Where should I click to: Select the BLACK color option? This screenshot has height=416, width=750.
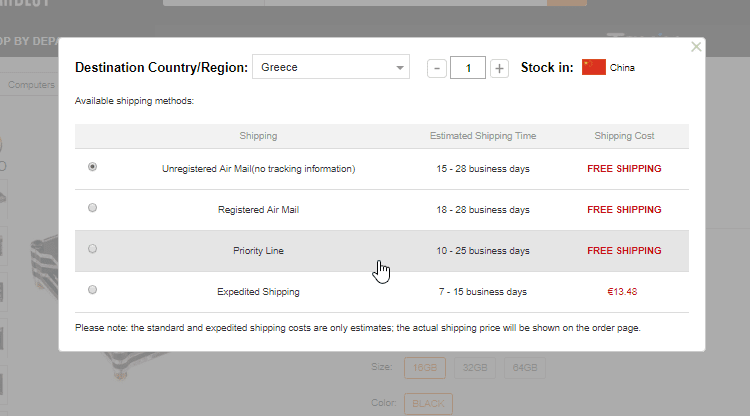pos(428,404)
